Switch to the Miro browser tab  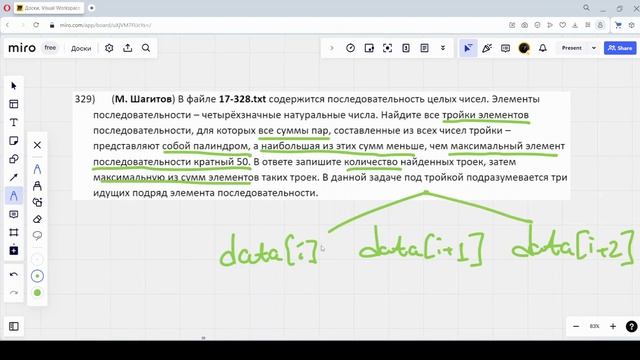(49, 8)
